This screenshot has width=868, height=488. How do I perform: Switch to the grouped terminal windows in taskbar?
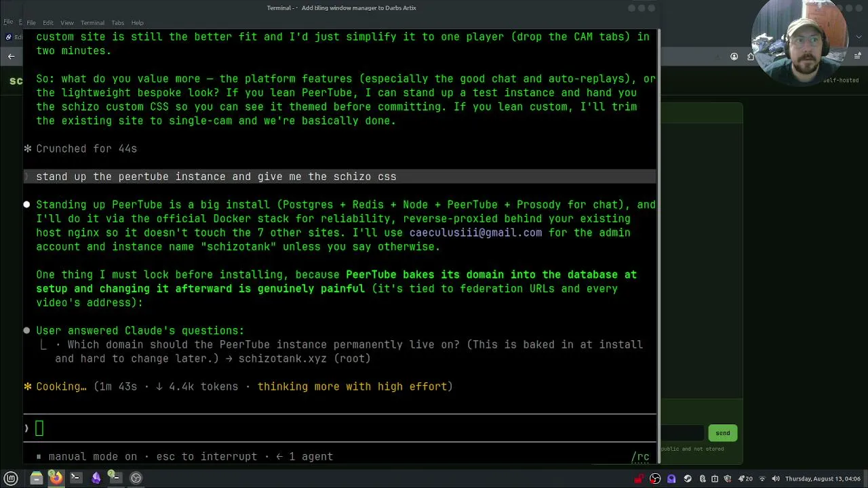tap(115, 478)
